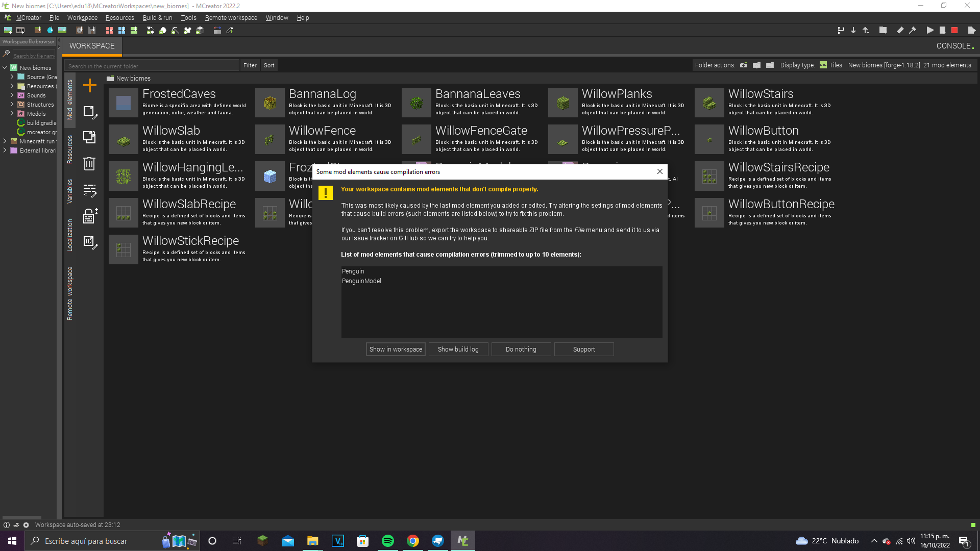Expand the Sounds tree node
Image resolution: width=980 pixels, height=551 pixels.
point(12,95)
